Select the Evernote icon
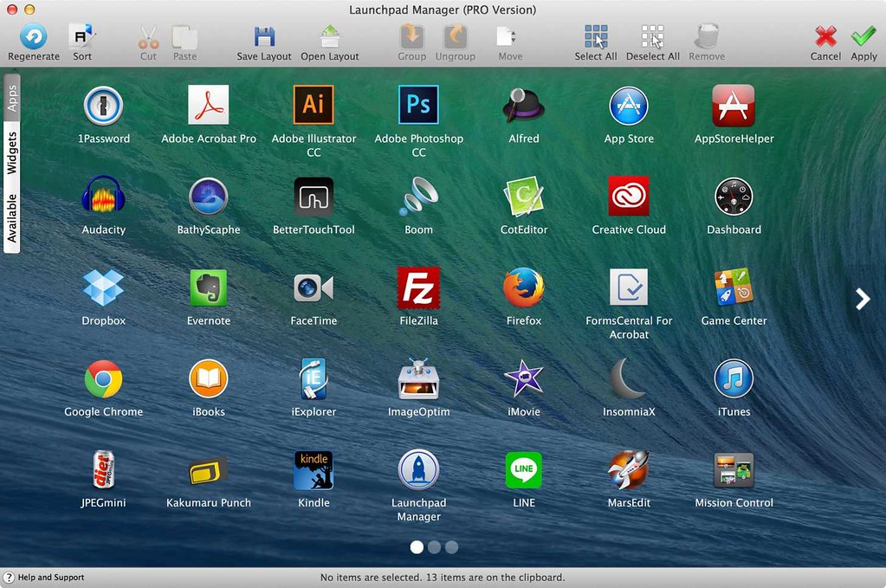Viewport: 886px width, 588px height. tap(209, 288)
